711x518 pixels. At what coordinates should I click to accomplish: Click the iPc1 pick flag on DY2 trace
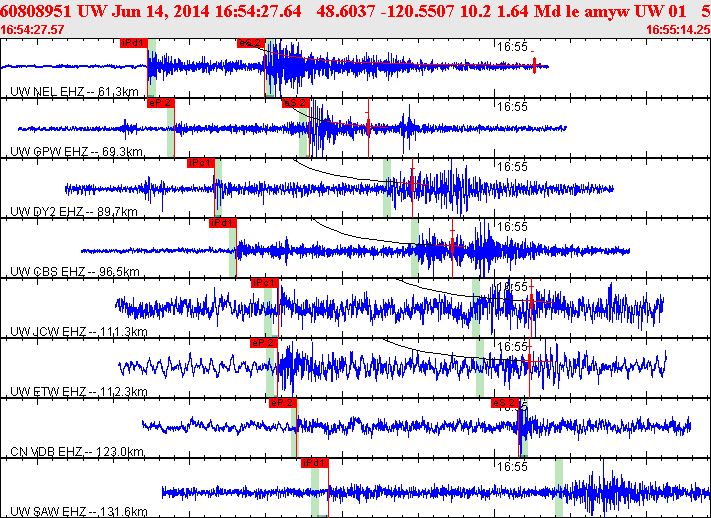tap(200, 163)
